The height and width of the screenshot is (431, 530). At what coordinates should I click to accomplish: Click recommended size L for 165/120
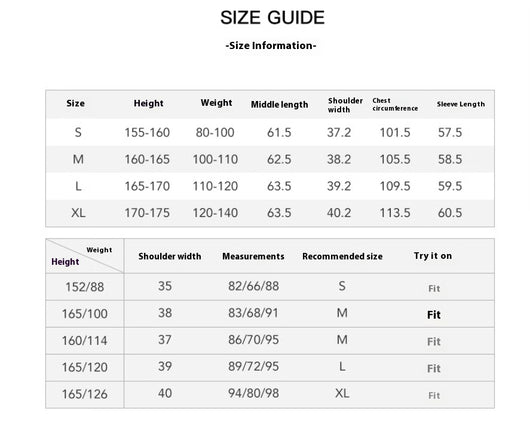pos(342,366)
